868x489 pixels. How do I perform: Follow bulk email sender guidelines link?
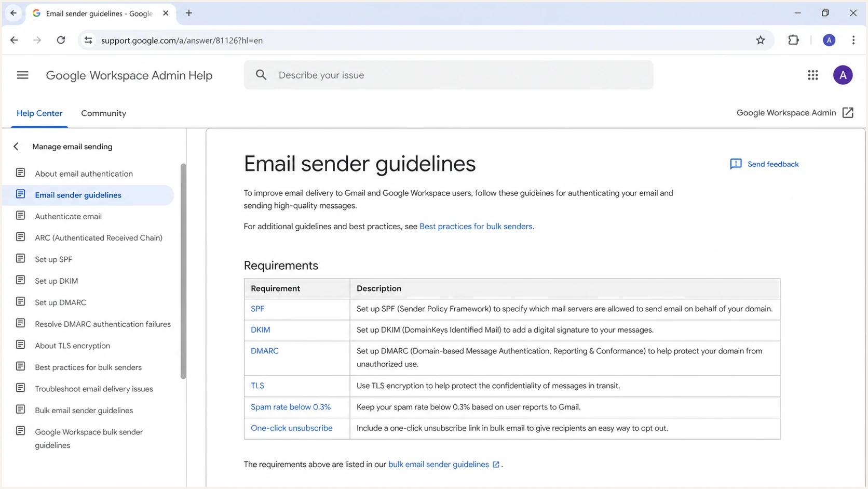click(x=439, y=465)
